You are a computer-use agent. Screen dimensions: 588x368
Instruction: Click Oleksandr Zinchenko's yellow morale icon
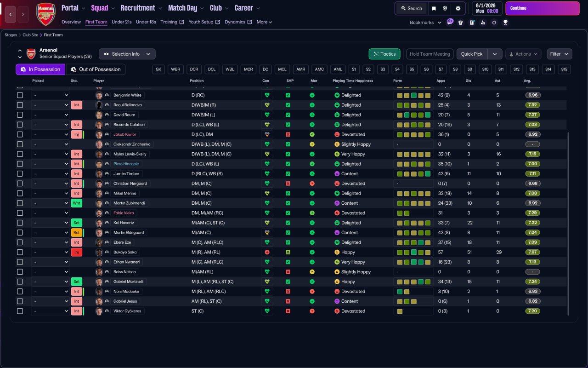point(312,144)
